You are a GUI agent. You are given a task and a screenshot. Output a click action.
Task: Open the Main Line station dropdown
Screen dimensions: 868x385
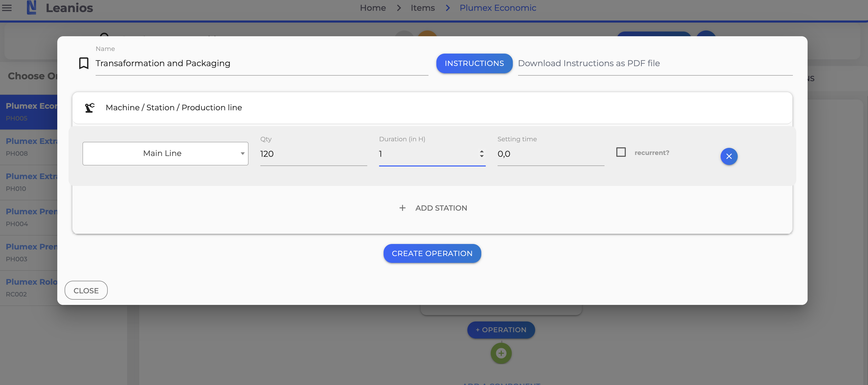click(x=165, y=154)
